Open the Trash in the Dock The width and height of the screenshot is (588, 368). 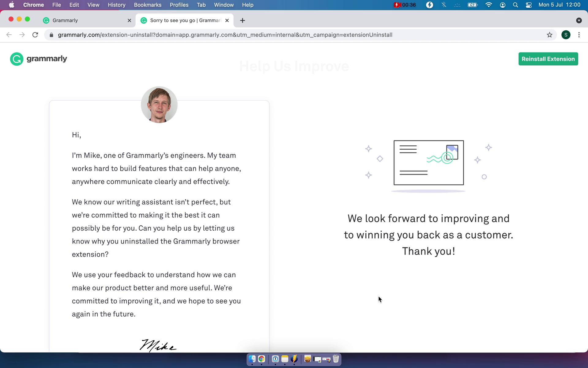336,359
